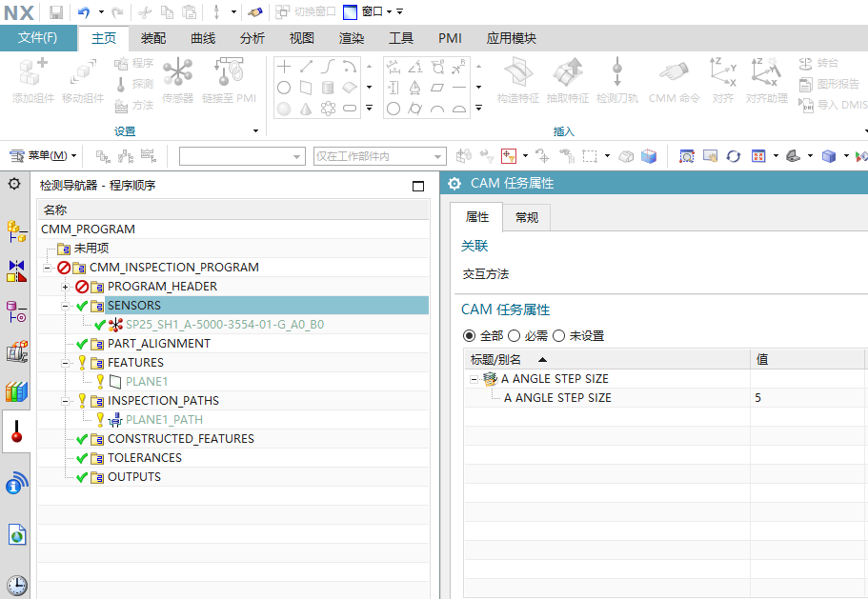868x599 pixels.
Task: Click the circle feature icon in gallery
Action: coord(284,88)
